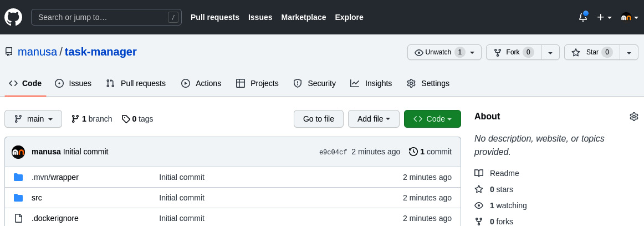Switch to the Insights tab
Screen dimensions: 644x226
371,83
